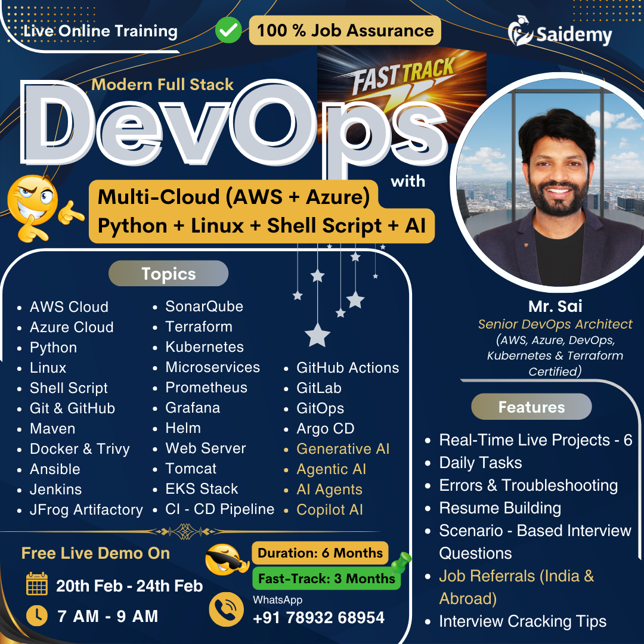
Task: Click the Tomcat topic
Action: 191,468
